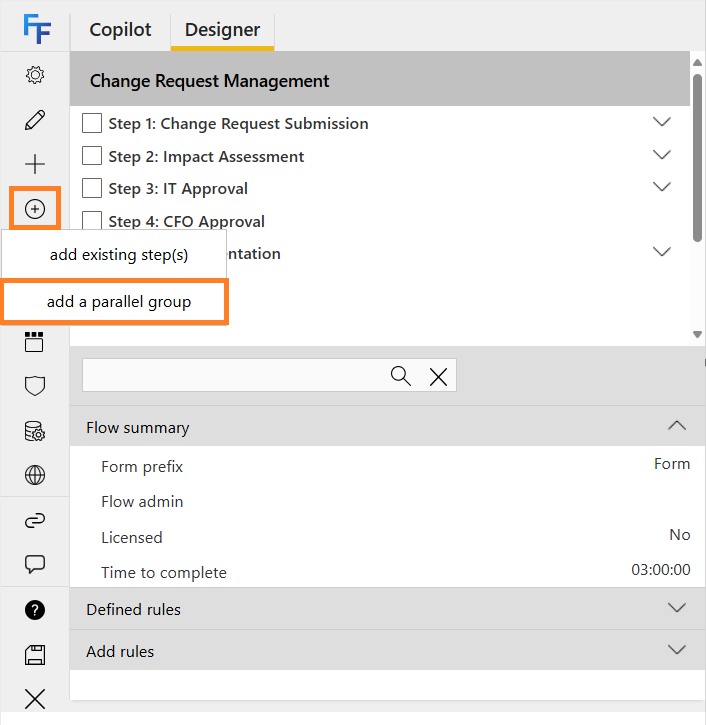Expand Step 3 IT Approval chevron
Screen dimensions: 706x725
point(662,187)
